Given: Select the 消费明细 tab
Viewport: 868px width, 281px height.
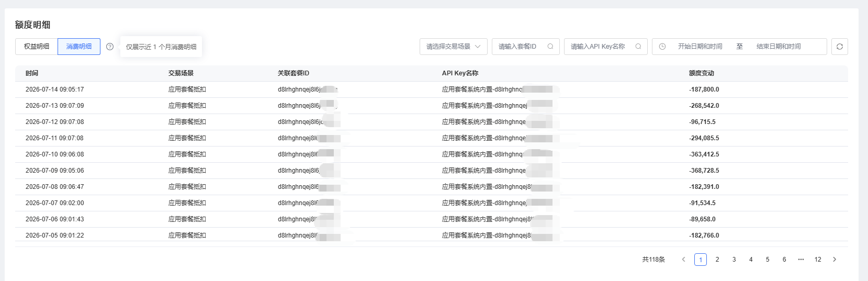Looking at the screenshot, I should click(79, 47).
